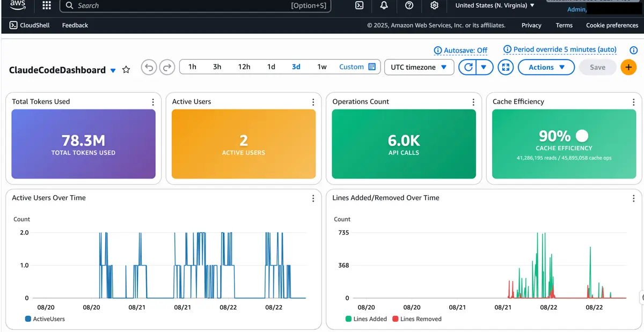Add a widget with the orange plus button
The height and width of the screenshot is (332, 644).
pyautogui.click(x=628, y=67)
